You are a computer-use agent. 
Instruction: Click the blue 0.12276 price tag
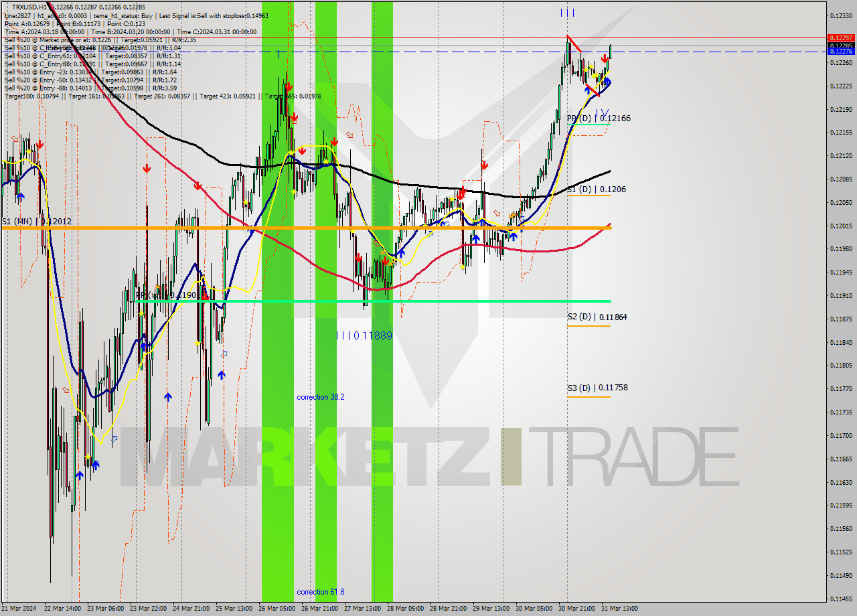840,51
